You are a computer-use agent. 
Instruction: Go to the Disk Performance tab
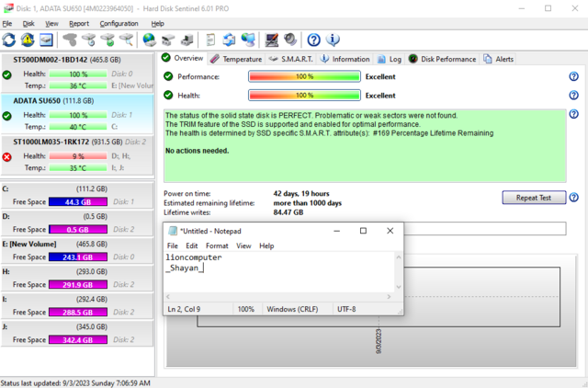coord(442,59)
